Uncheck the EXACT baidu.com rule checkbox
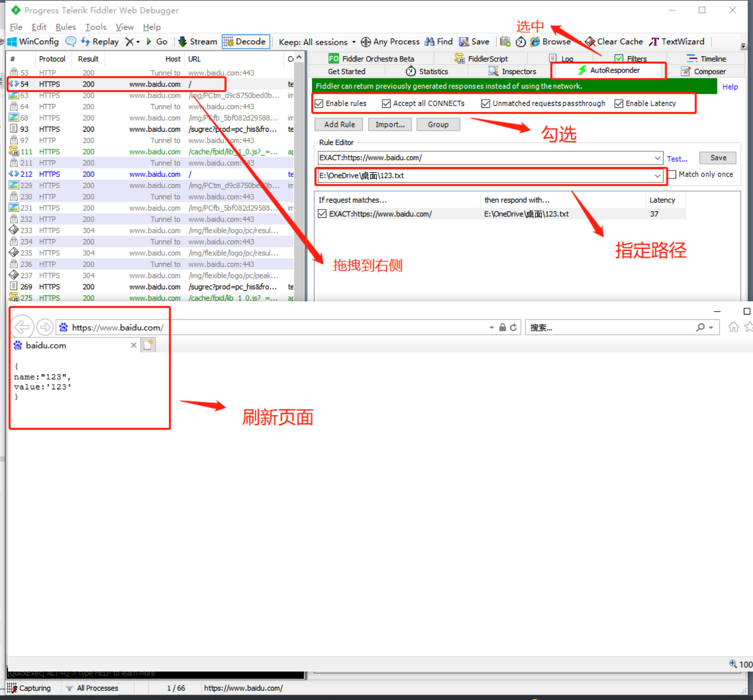753x700 pixels. (322, 214)
